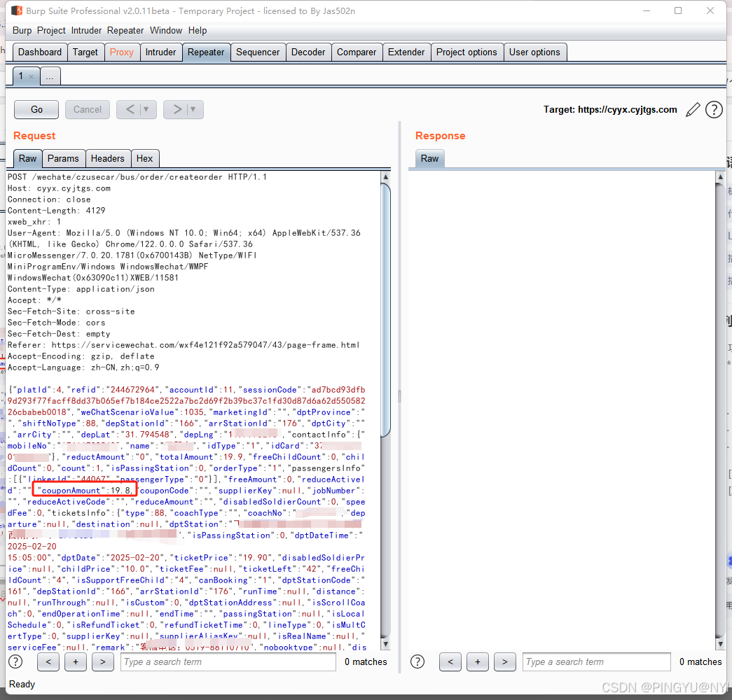Open the Help menu
This screenshot has height=700, width=732.
198,30
